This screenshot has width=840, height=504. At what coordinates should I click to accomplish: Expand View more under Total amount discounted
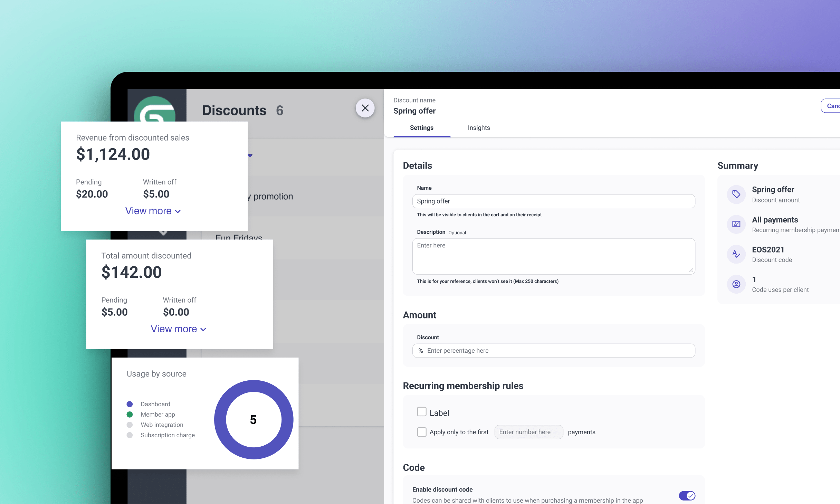tap(178, 329)
